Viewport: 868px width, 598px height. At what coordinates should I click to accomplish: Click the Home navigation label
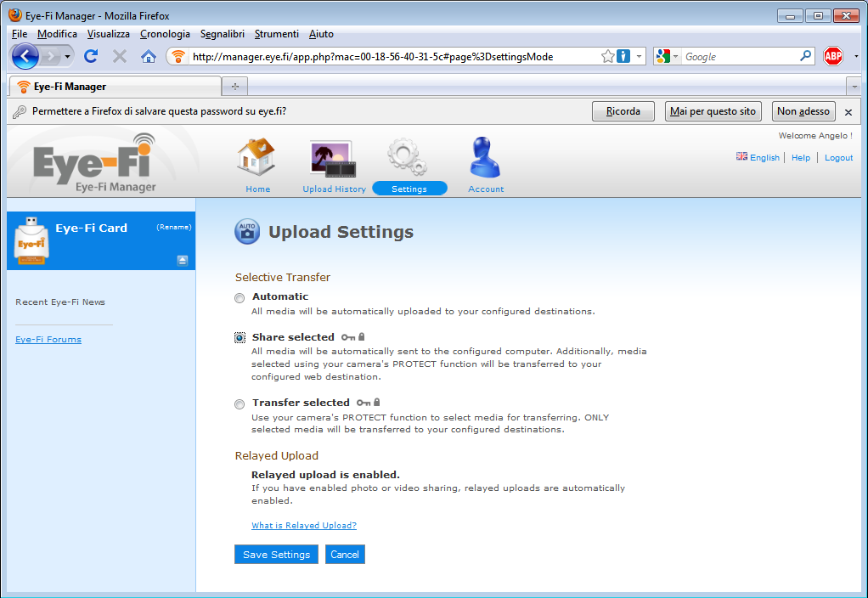coord(258,189)
